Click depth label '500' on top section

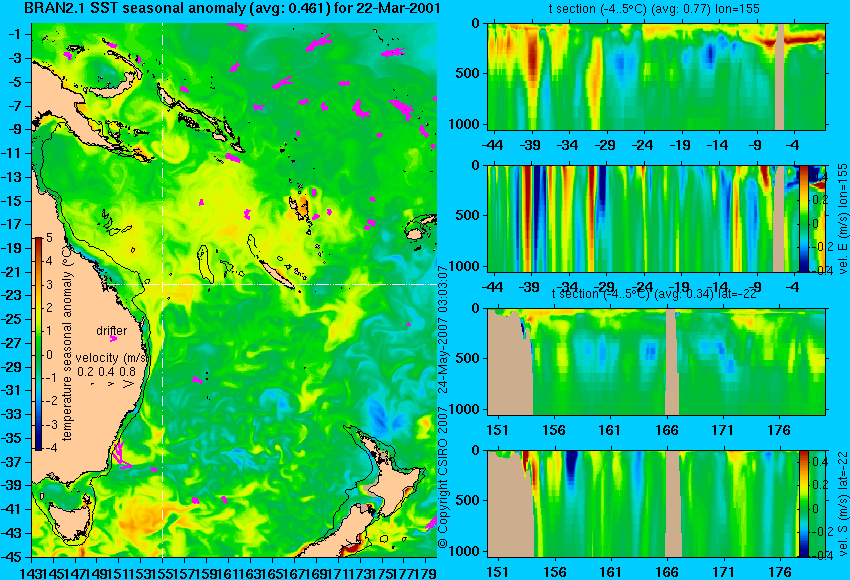pyautogui.click(x=468, y=73)
